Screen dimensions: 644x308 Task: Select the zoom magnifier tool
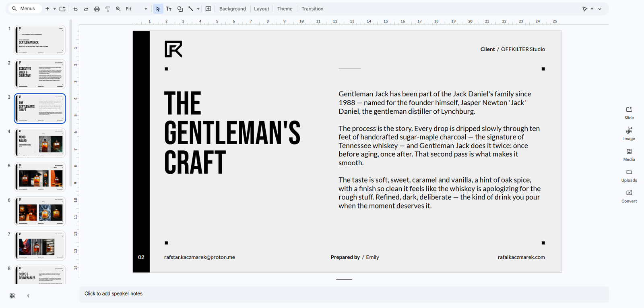(x=118, y=9)
